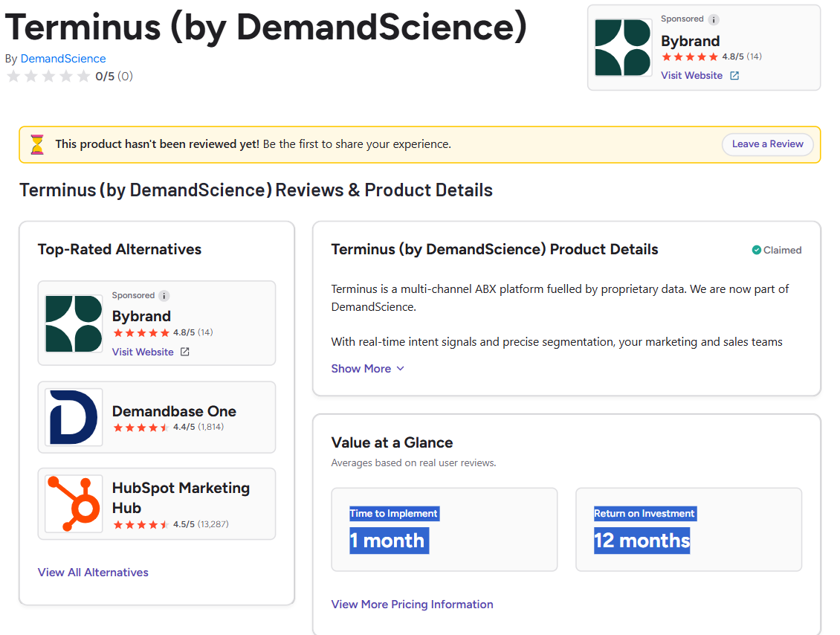840x635 pixels.
Task: Click the green Claimed checkmark badge
Action: pos(756,251)
